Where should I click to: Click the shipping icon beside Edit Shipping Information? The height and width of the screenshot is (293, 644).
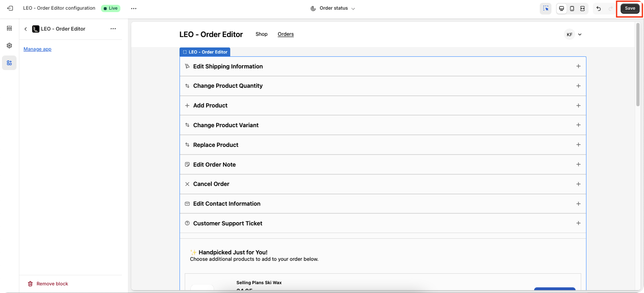coord(187,66)
